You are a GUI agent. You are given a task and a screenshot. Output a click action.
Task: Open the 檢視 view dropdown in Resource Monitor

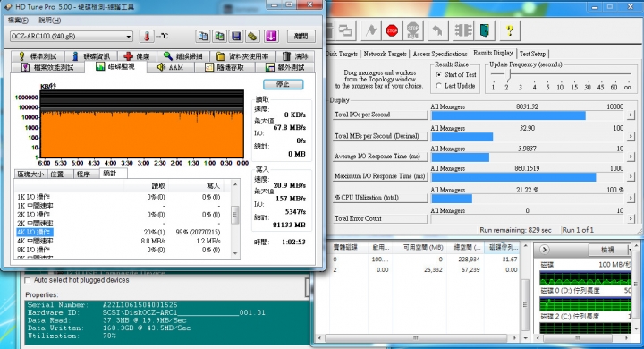point(610,250)
